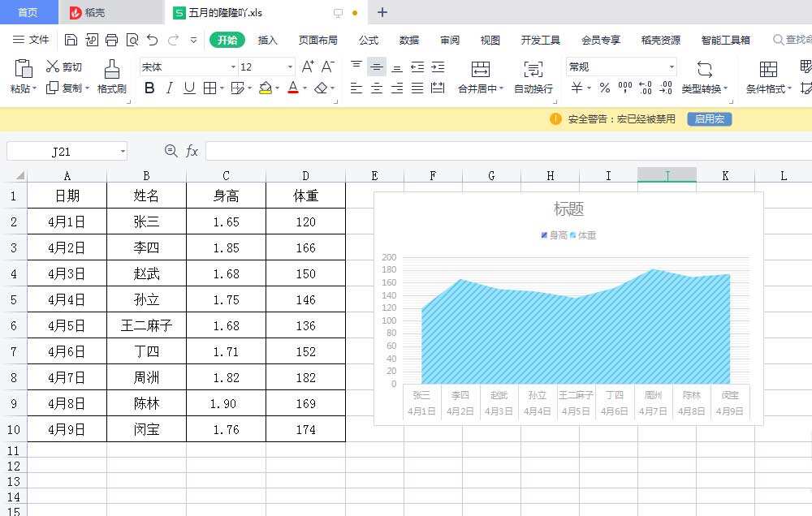Open the font size 12 dropdown
The width and height of the screenshot is (812, 516).
pyautogui.click(x=290, y=67)
